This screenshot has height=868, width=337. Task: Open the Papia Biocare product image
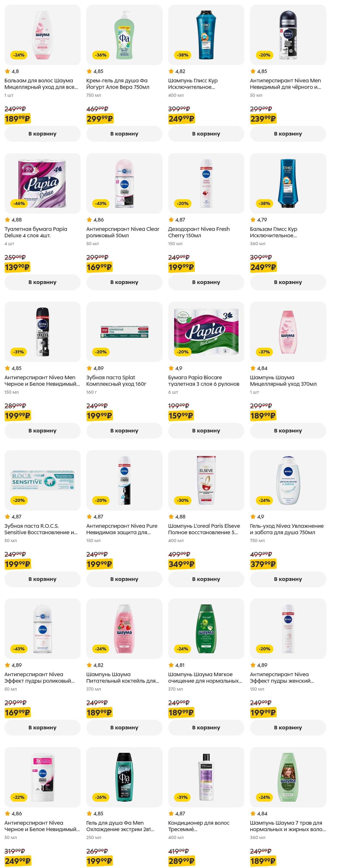point(206,332)
